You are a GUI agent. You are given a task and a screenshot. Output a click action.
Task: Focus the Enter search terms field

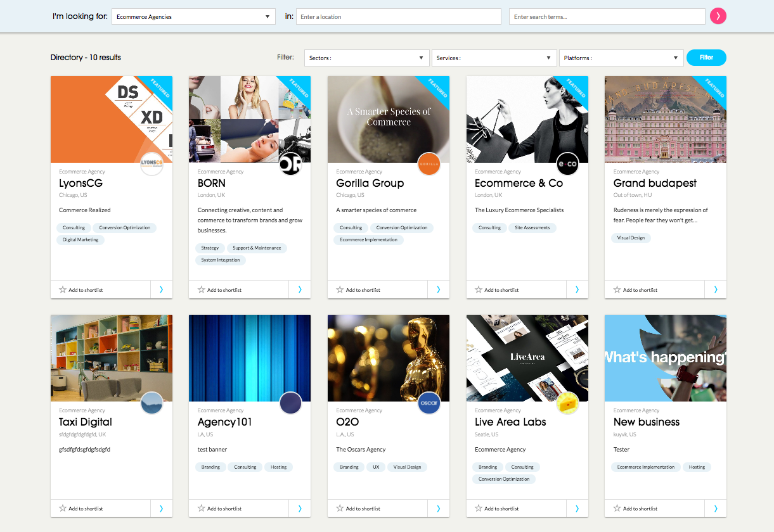(x=607, y=16)
